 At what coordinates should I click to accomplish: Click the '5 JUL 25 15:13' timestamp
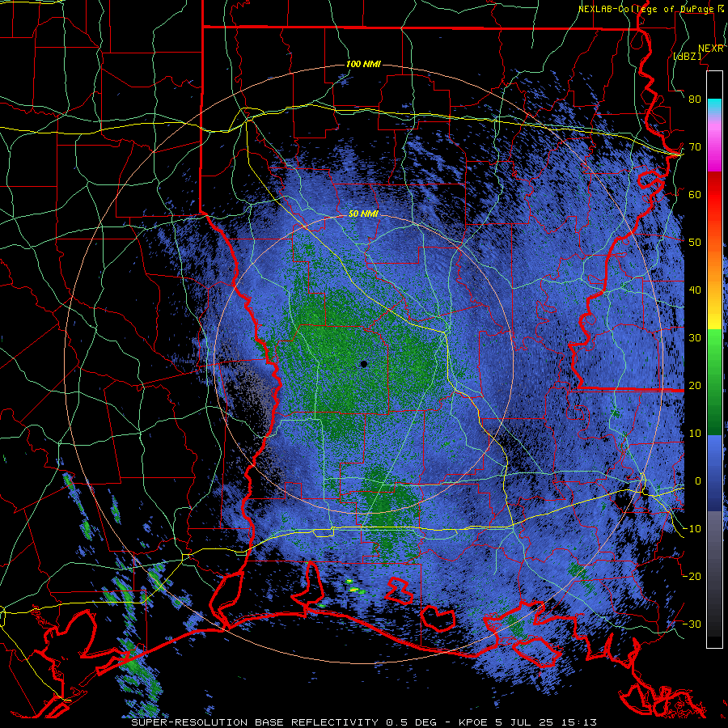tap(545, 722)
